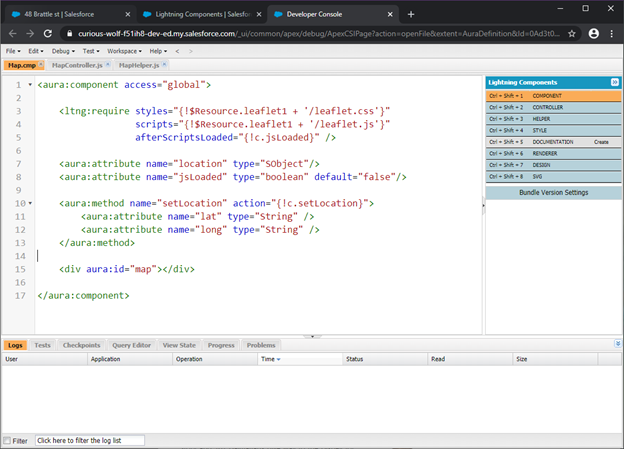Screen dimensions: 624x449
Task: Bookmark this page with star icon
Action: [x=572, y=34]
